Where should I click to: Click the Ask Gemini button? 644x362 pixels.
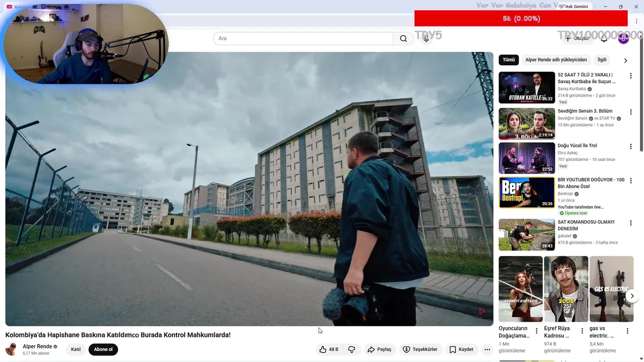(573, 7)
